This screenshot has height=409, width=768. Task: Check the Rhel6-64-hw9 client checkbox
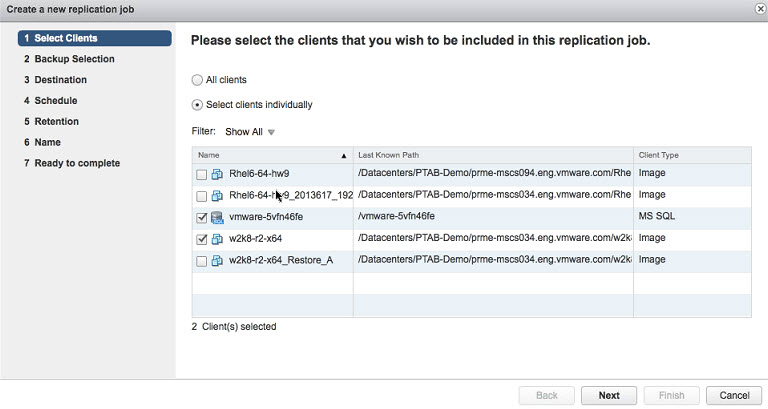pyautogui.click(x=201, y=174)
